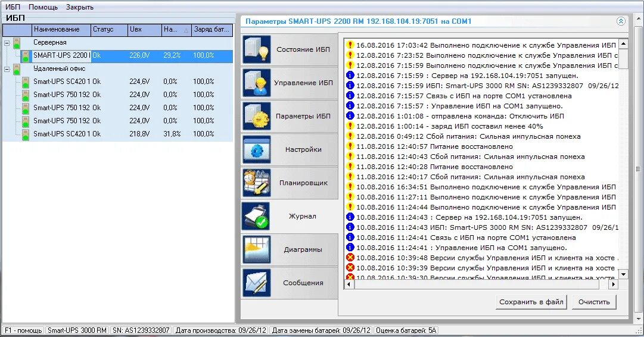Collapse the Серверная tree group
This screenshot has height=337, width=644.
7,43
